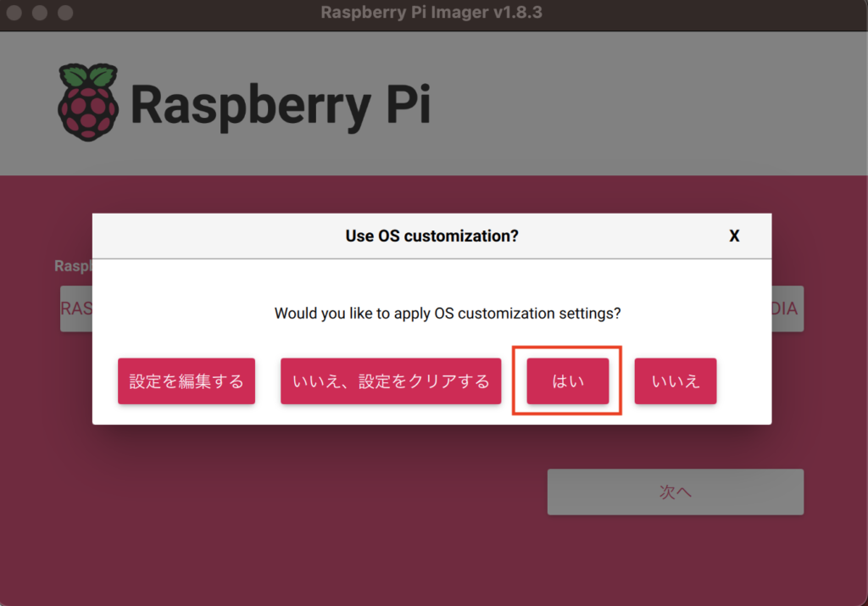The width and height of the screenshot is (868, 606).
Task: Confirm with the はい button
Action: click(567, 381)
